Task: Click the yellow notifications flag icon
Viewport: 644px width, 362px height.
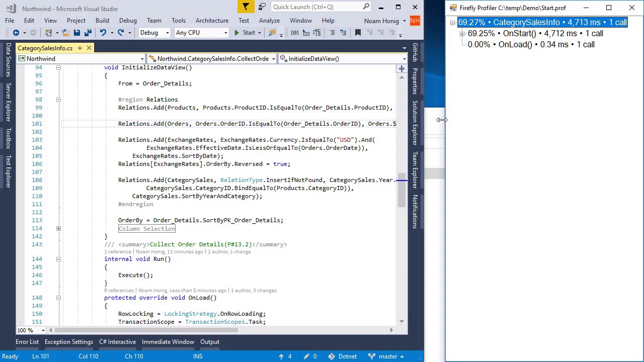Action: [x=246, y=7]
